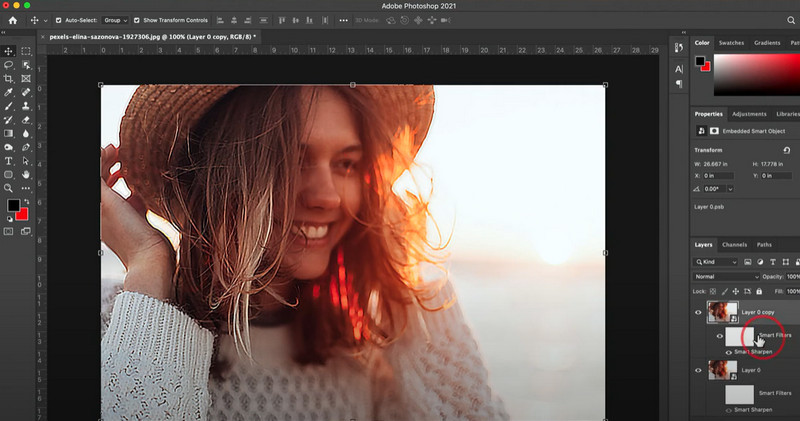Image resolution: width=800 pixels, height=421 pixels.
Task: Select the History Brush tool
Action: coord(9,120)
